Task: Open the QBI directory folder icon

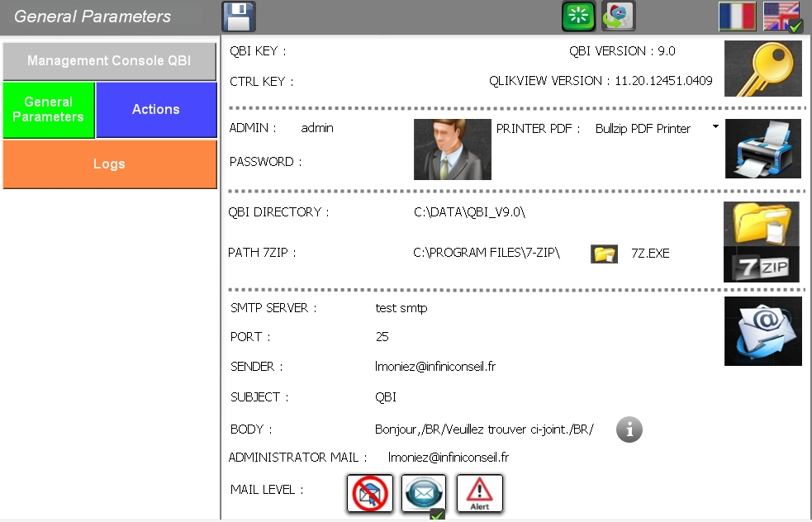Action: (x=762, y=223)
